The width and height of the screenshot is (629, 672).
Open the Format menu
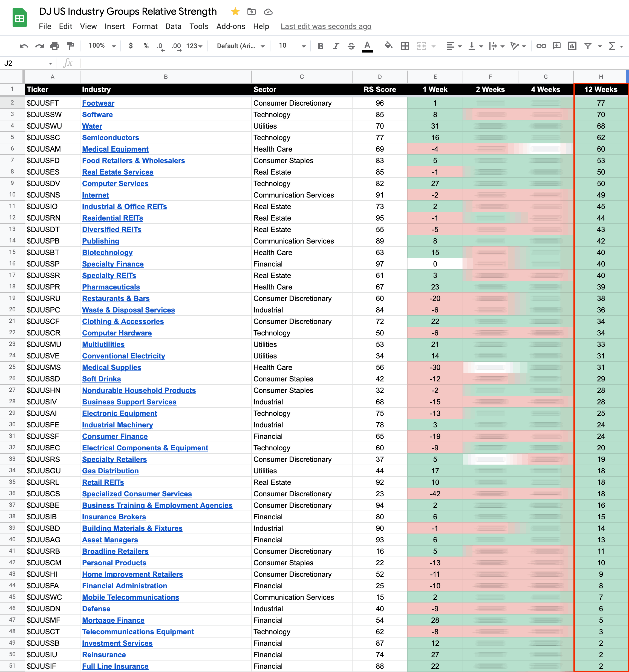(x=145, y=26)
